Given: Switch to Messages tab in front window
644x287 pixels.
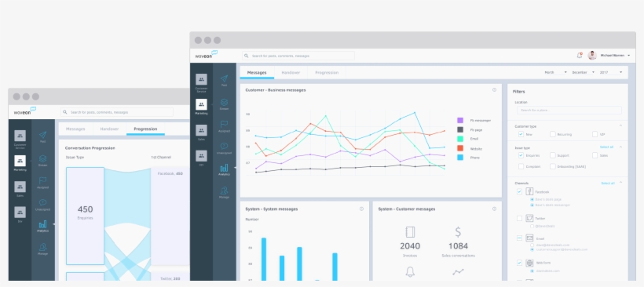Looking at the screenshot, I should (257, 73).
